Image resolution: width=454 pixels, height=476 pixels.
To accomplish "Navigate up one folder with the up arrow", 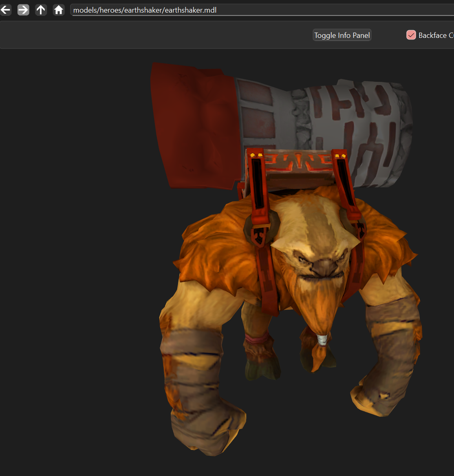I will click(x=41, y=10).
